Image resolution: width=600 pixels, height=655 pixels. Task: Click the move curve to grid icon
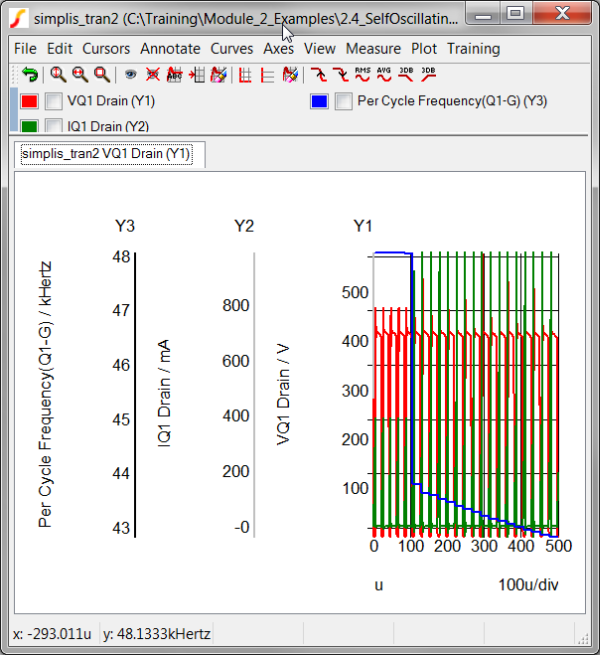[196, 75]
